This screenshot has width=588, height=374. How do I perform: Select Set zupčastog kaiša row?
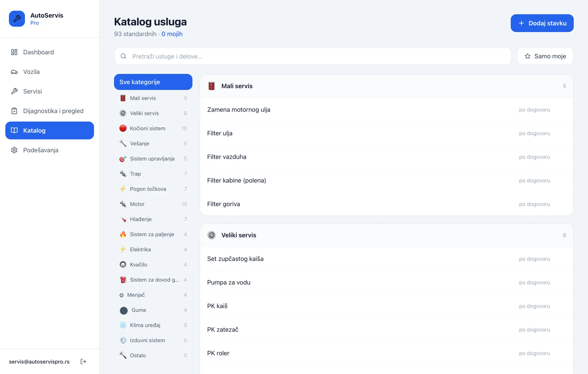click(386, 259)
